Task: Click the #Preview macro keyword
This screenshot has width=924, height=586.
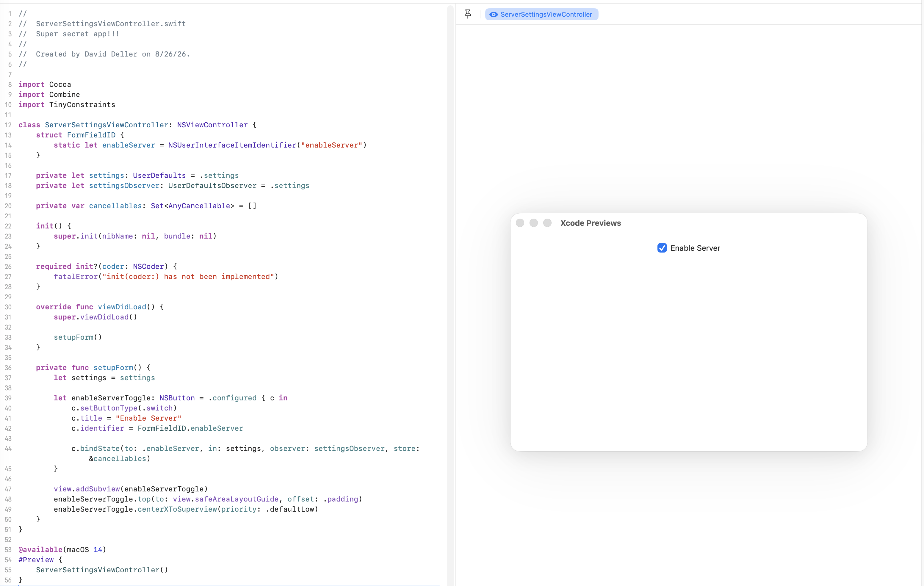Action: click(x=36, y=560)
